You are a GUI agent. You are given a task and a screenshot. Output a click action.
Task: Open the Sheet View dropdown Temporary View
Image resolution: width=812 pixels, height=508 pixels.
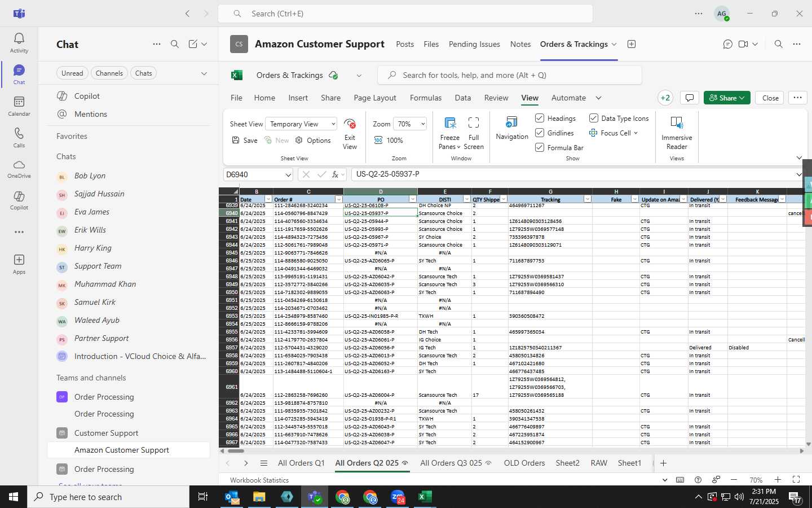tap(302, 124)
